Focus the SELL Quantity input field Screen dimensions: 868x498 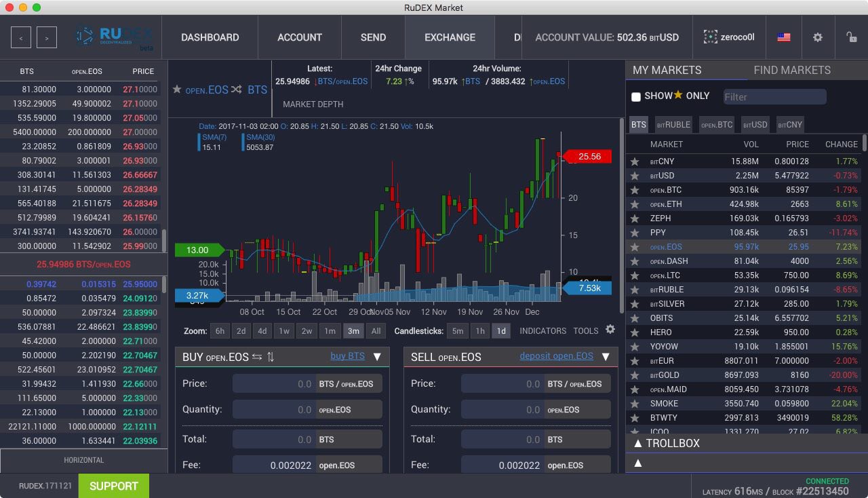click(502, 409)
